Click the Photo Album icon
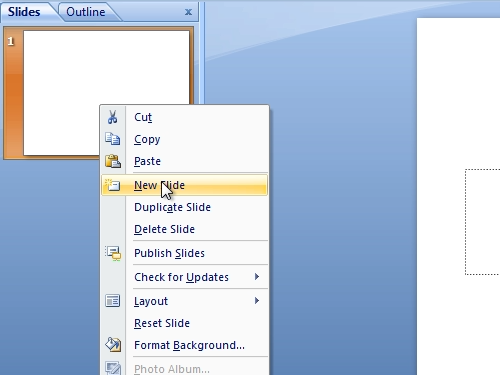 tap(113, 368)
